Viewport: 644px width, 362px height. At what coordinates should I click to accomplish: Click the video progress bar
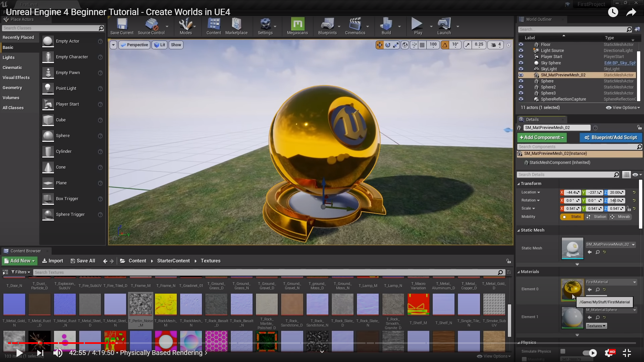tap(322, 343)
